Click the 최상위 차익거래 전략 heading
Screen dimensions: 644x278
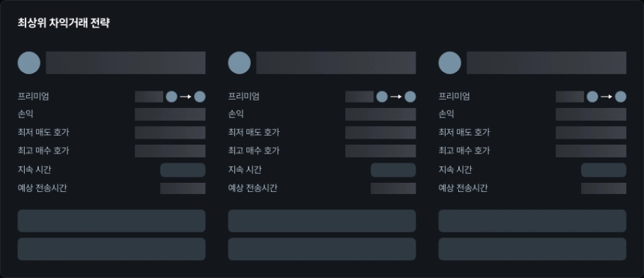[64, 23]
